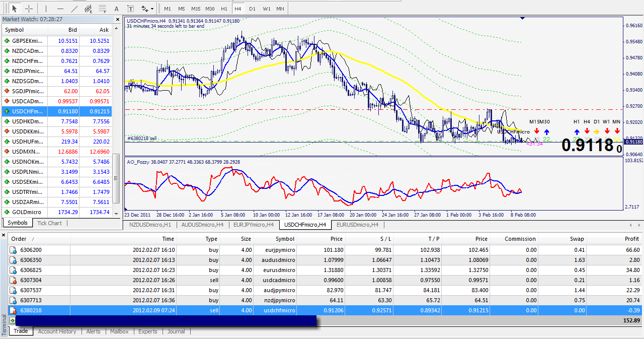Close the Terminal panel
The height and width of the screenshot is (339, 644).
pyautogui.click(x=4, y=235)
